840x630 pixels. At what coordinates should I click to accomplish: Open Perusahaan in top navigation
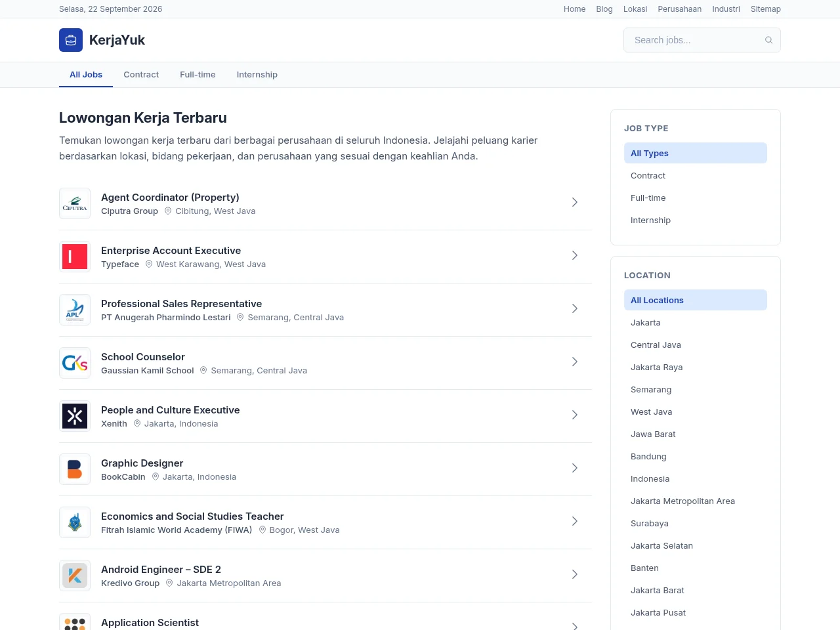[x=680, y=9]
